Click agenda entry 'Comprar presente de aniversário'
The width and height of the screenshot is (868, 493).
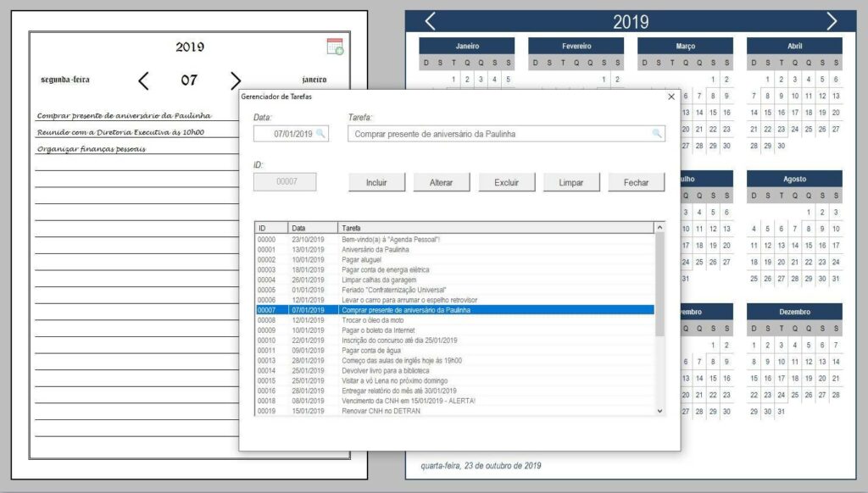coord(124,116)
